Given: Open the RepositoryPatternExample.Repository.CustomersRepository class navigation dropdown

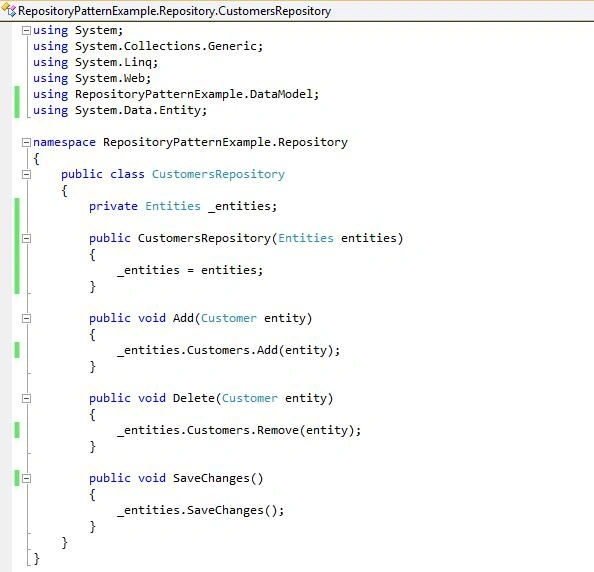Looking at the screenshot, I should (x=297, y=11).
